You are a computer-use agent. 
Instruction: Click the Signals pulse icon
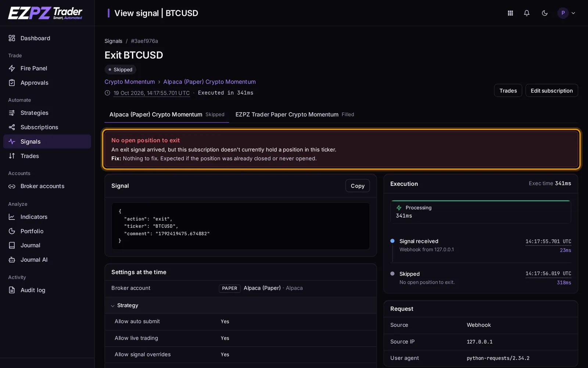tap(12, 142)
